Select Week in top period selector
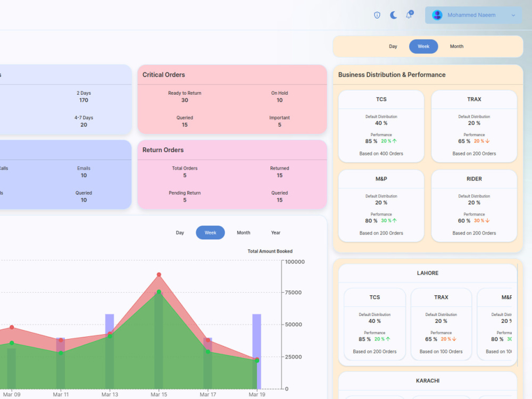The width and height of the screenshot is (532, 399). (x=423, y=46)
